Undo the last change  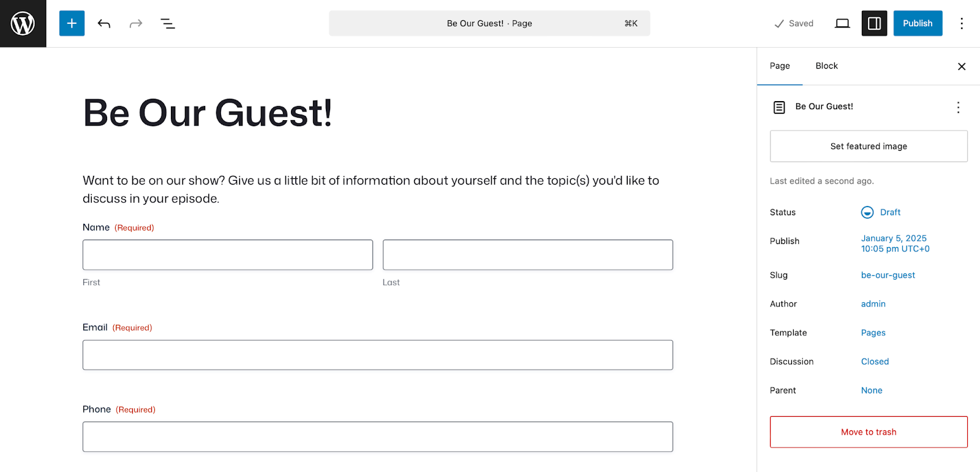point(104,23)
